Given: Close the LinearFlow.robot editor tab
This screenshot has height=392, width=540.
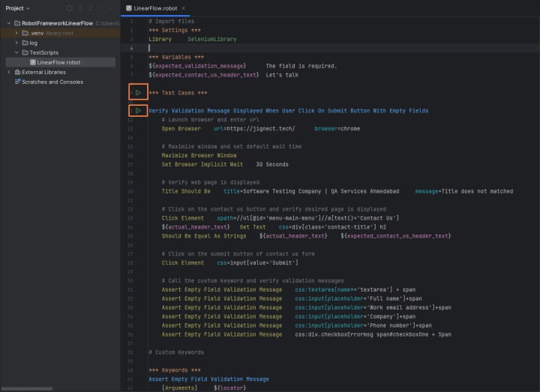Looking at the screenshot, I should click(x=184, y=8).
